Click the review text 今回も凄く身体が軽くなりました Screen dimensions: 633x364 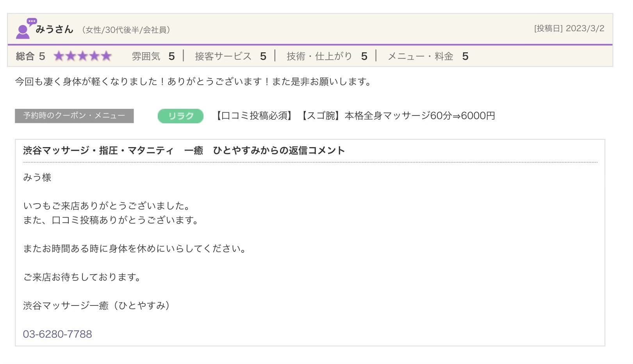(x=86, y=82)
